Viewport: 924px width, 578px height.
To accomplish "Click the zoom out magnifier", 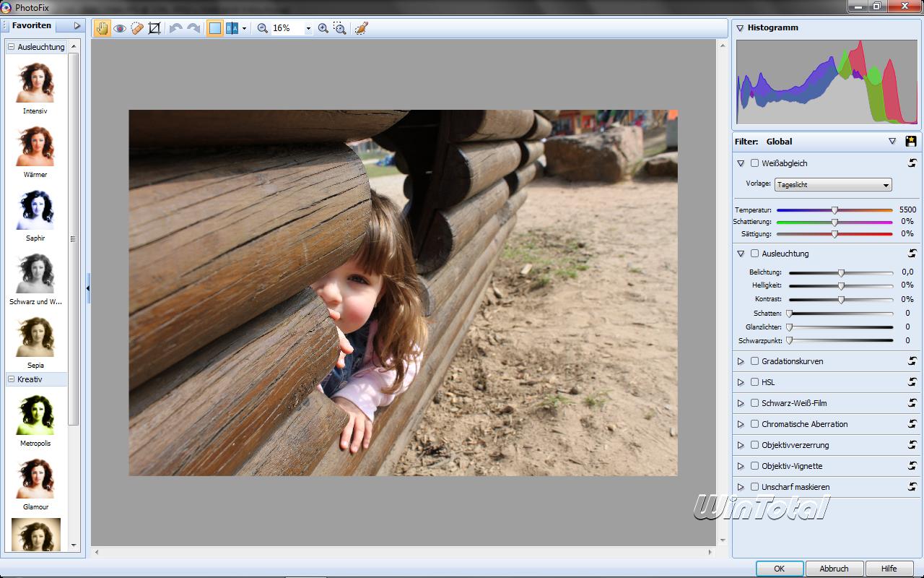I will 263,28.
